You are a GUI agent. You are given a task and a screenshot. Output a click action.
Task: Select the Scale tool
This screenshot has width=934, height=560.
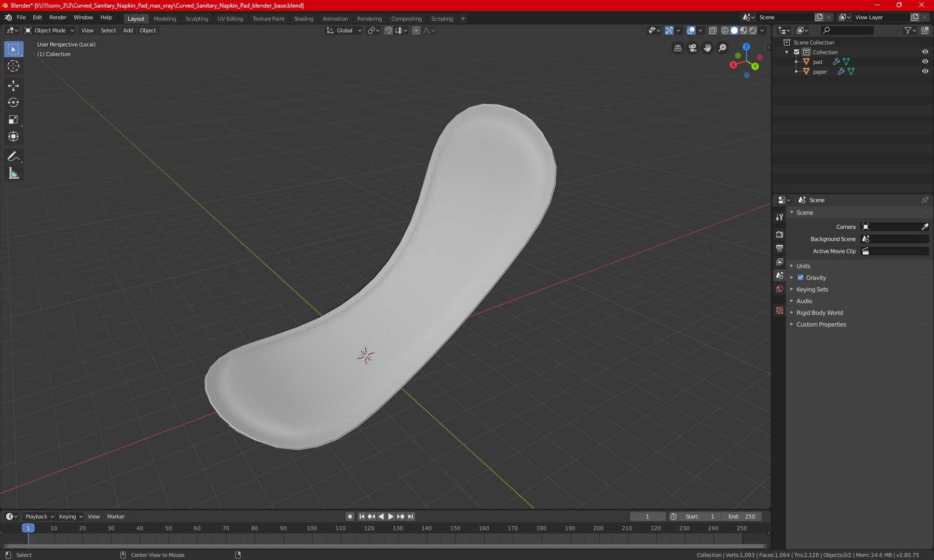click(x=13, y=120)
